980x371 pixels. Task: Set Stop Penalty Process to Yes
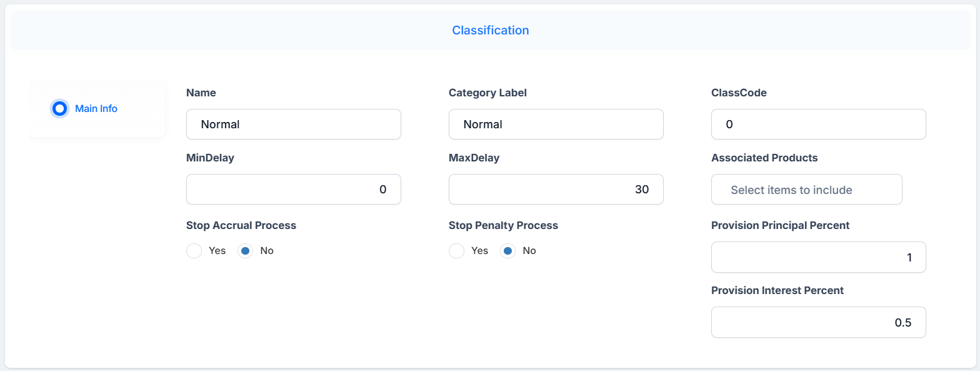pyautogui.click(x=457, y=251)
